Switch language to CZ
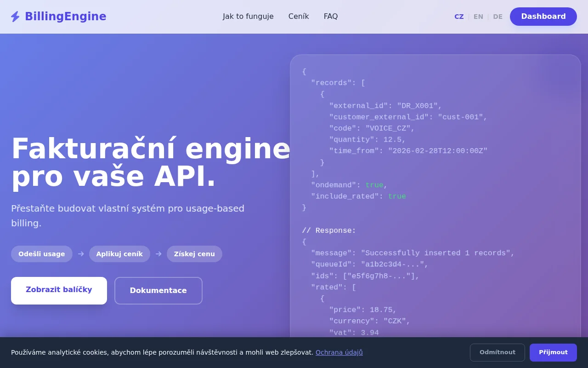The image size is (588, 368). (x=459, y=17)
